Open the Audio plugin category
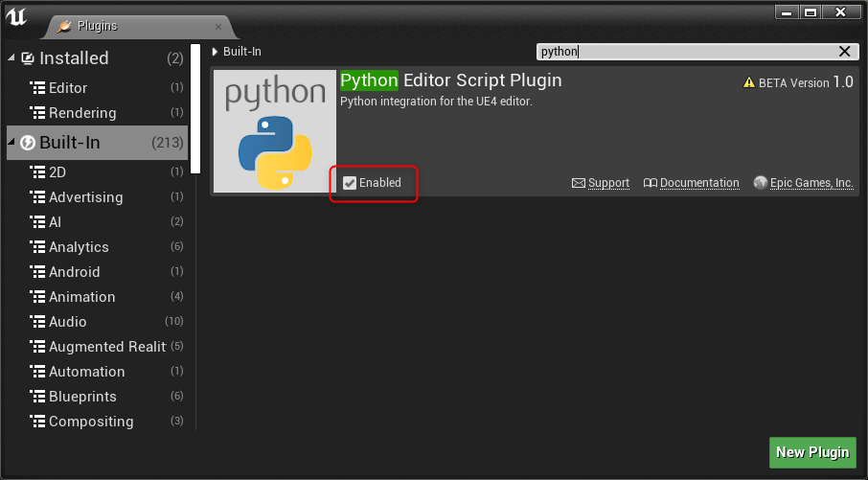The width and height of the screenshot is (868, 480). pyautogui.click(x=98, y=322)
